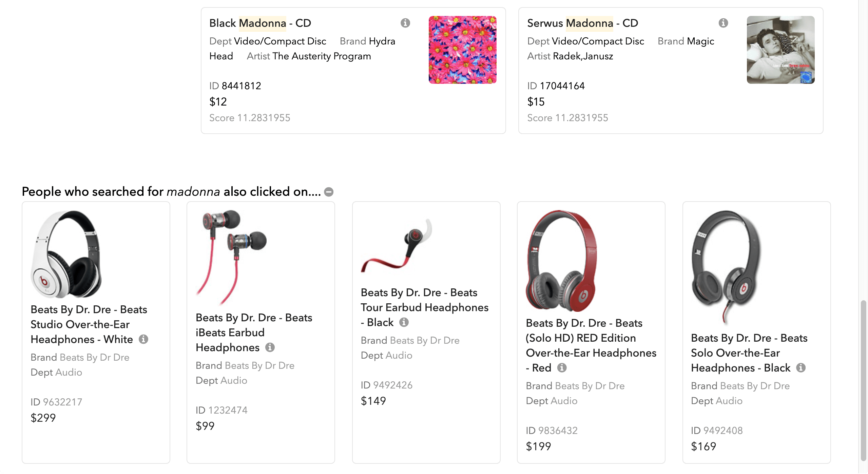Viewport: 868px width, 474px height.
Task: Click Beats Tour earbud image
Action: [397, 246]
